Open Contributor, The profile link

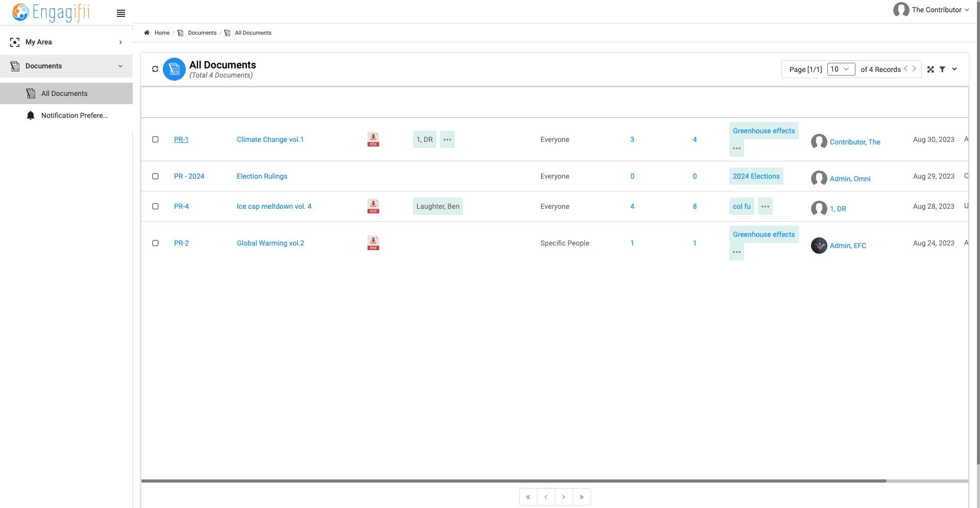pos(855,142)
